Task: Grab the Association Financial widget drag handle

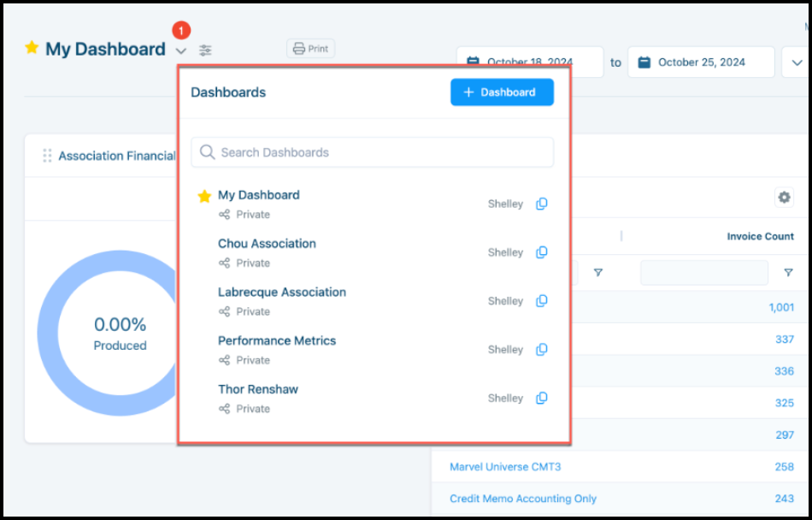Action: click(47, 156)
